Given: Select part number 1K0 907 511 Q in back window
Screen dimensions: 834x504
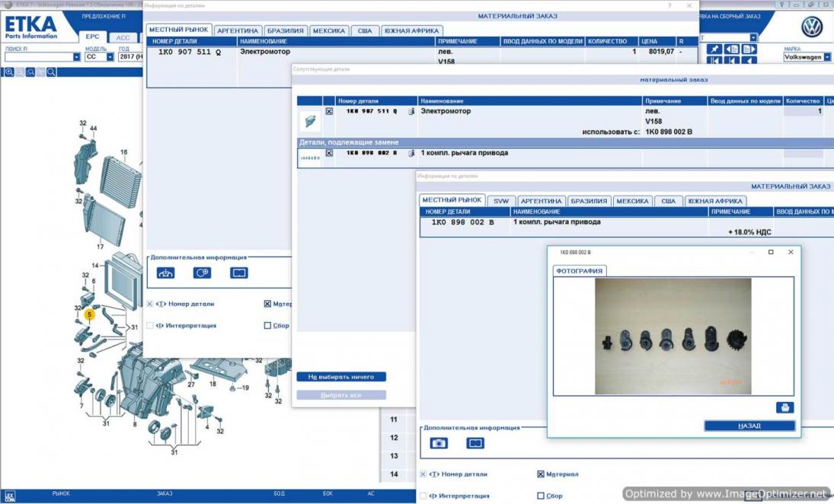Looking at the screenshot, I should (190, 52).
